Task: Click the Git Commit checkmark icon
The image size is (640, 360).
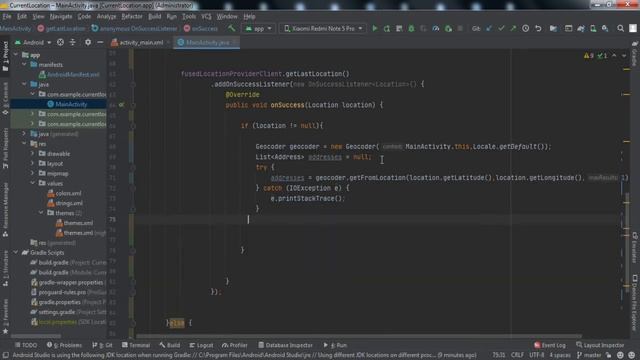Action: (x=501, y=28)
